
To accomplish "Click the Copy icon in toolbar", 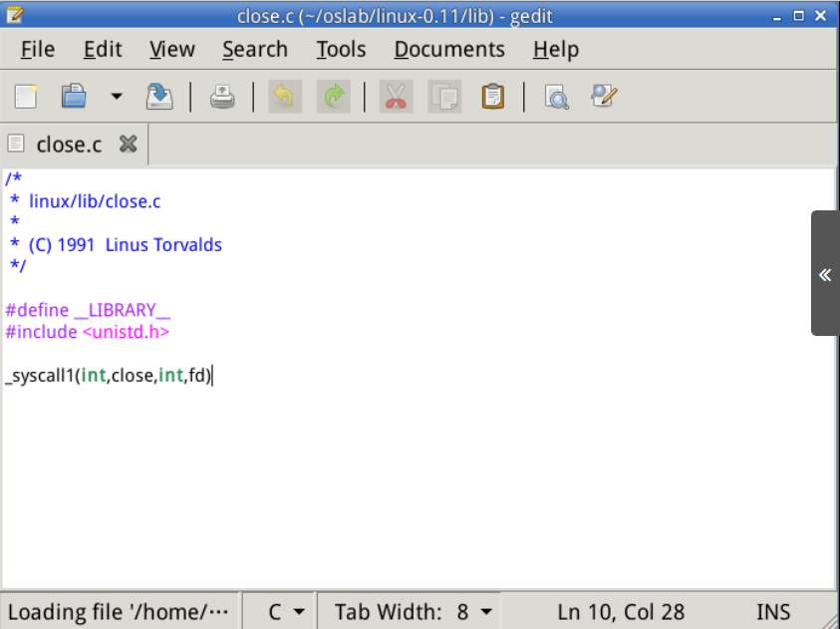I will click(x=444, y=97).
